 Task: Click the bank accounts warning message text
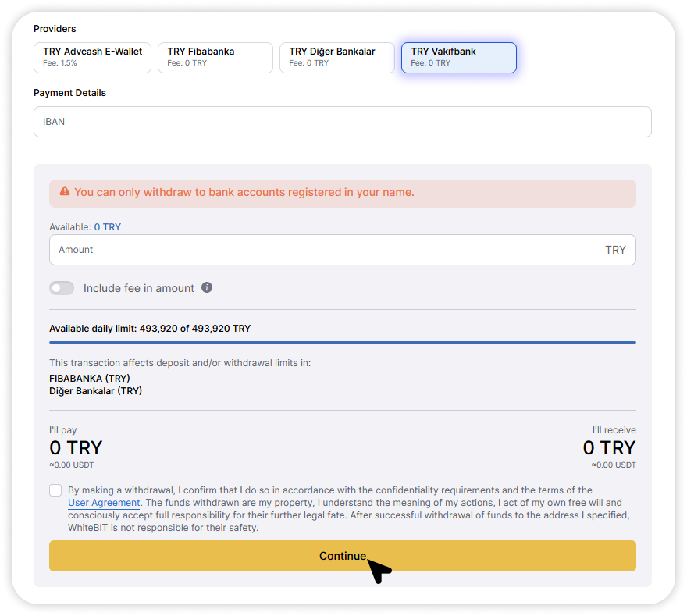coord(244,192)
